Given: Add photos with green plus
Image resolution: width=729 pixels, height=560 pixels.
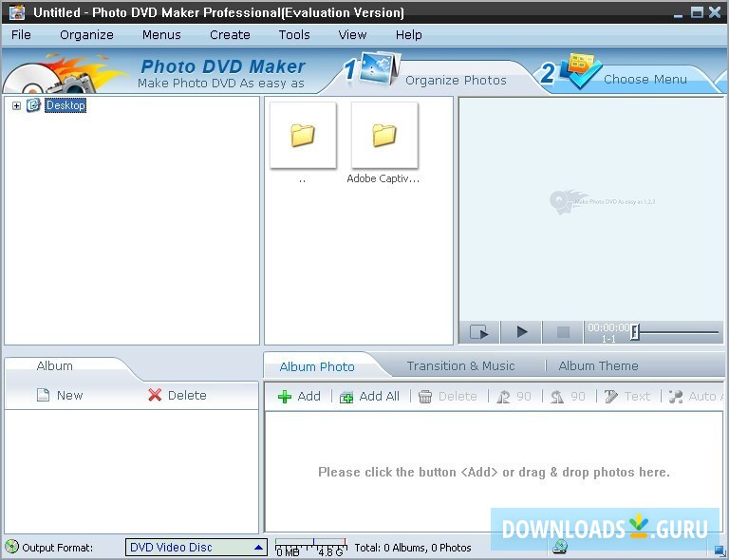Looking at the screenshot, I should tap(299, 397).
